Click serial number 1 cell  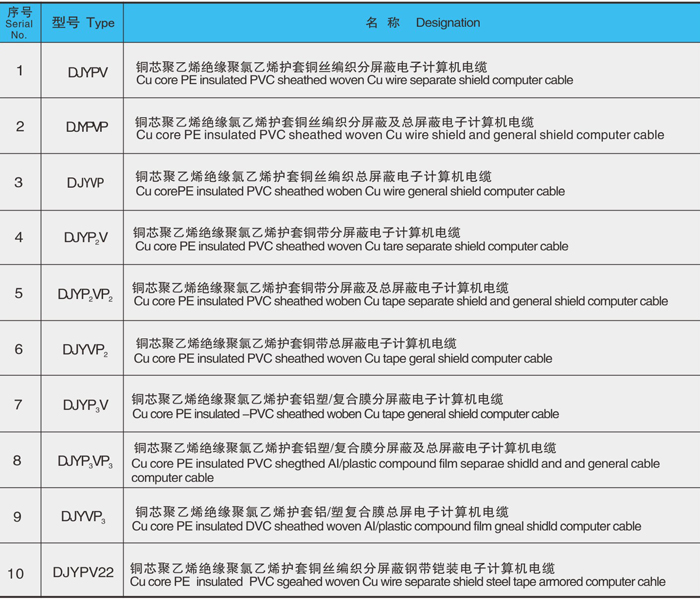19,71
